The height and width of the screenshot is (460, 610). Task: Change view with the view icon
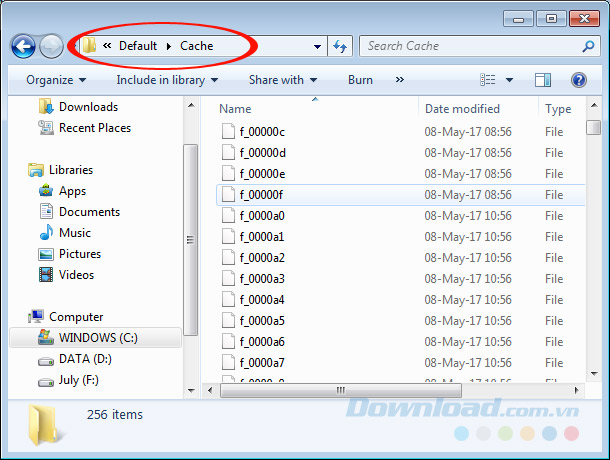[x=487, y=80]
